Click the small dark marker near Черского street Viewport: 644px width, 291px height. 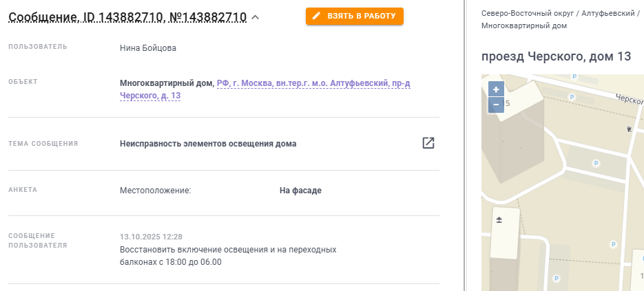[628, 129]
